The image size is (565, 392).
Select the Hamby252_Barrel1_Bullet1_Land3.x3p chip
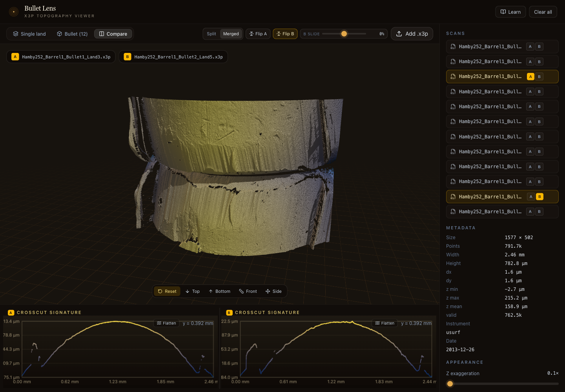(x=61, y=56)
